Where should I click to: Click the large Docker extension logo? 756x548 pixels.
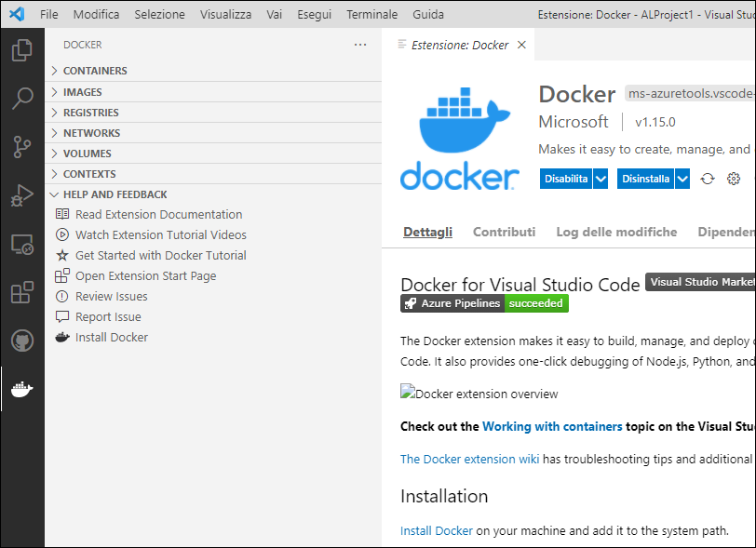[x=460, y=139]
